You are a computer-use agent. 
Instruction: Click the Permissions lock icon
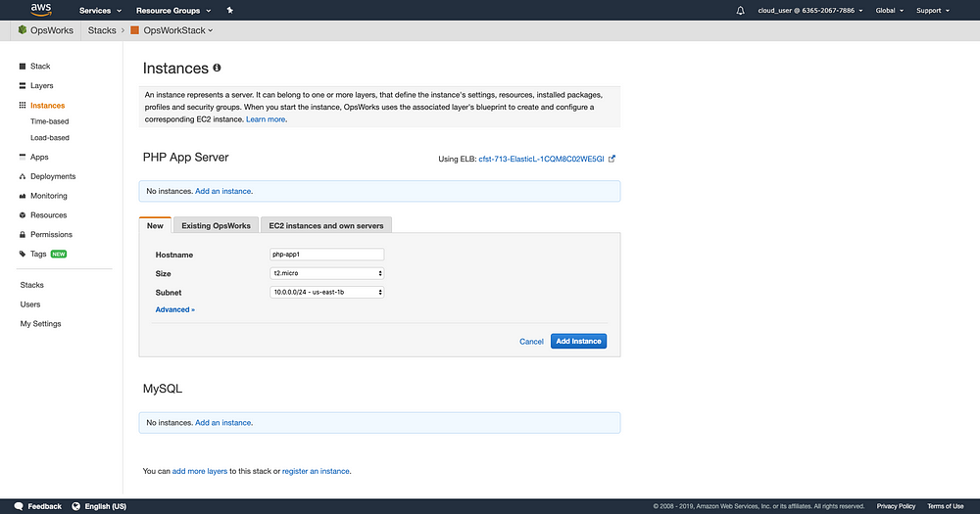click(x=23, y=234)
